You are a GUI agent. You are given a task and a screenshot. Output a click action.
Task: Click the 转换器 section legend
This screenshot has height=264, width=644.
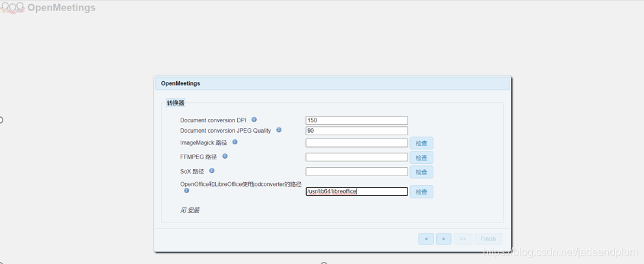(x=175, y=103)
